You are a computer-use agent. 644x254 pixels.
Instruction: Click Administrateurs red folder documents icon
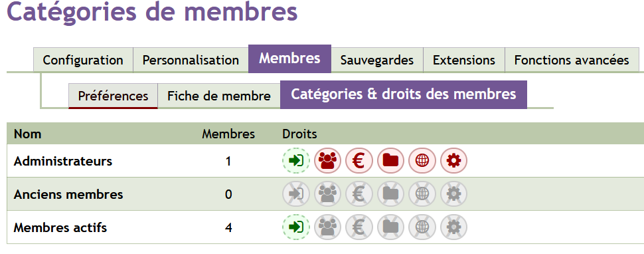click(x=390, y=161)
